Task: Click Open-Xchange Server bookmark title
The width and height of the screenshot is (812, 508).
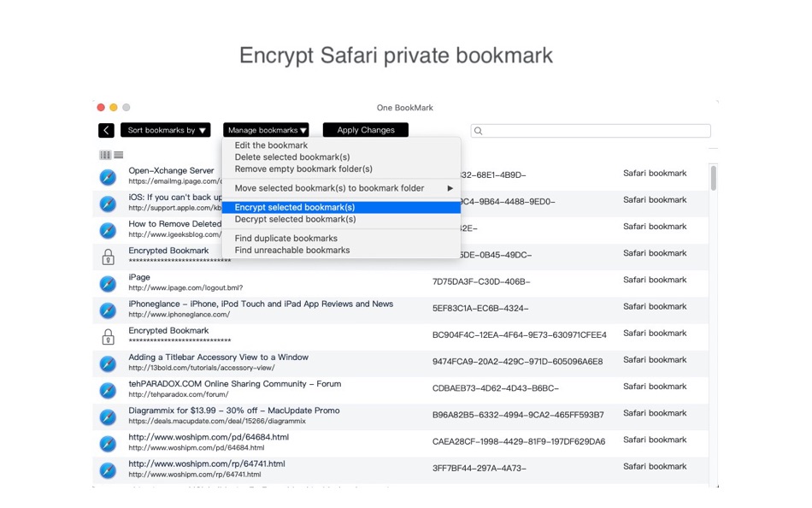Action: point(171,170)
